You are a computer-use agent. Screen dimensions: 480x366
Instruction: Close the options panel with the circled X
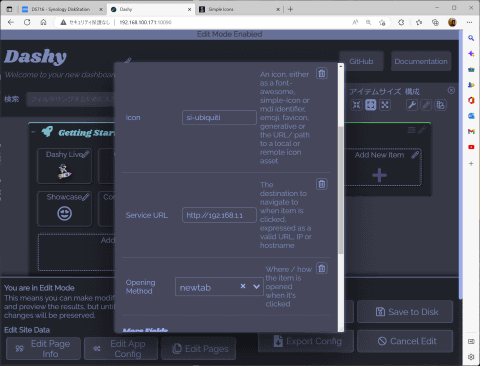coord(451,90)
